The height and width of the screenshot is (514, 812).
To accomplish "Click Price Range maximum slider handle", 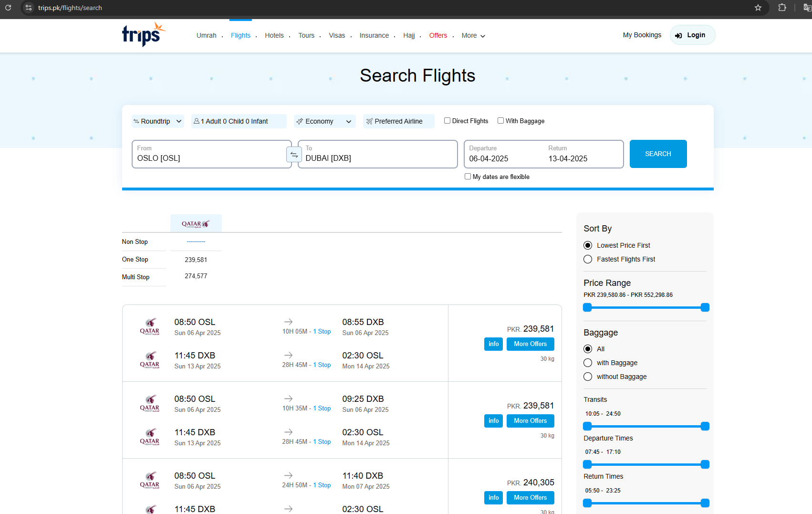I will tap(705, 307).
